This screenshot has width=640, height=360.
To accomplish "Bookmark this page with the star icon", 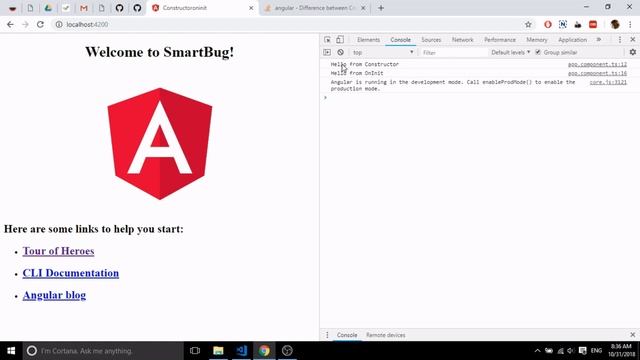I will click(x=528, y=24).
